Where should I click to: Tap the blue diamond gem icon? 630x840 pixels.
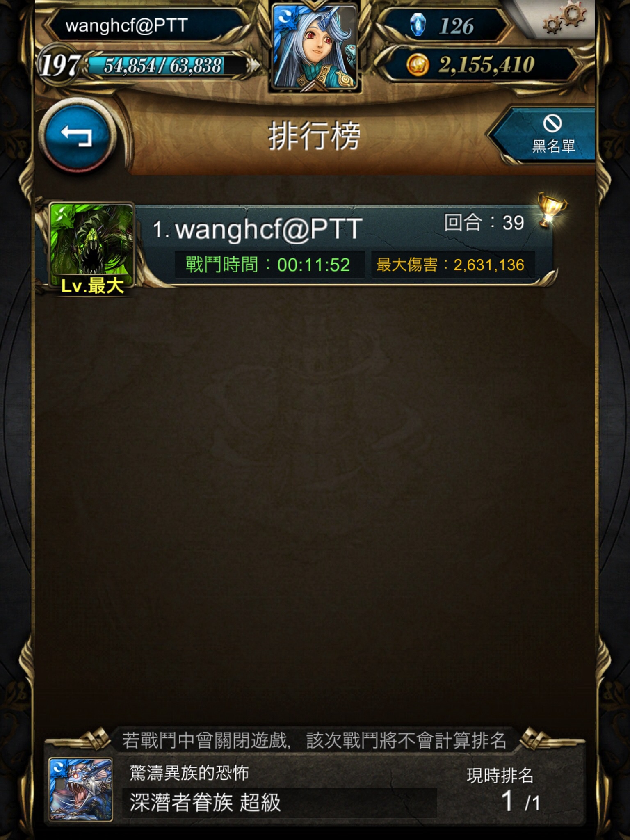(x=418, y=25)
